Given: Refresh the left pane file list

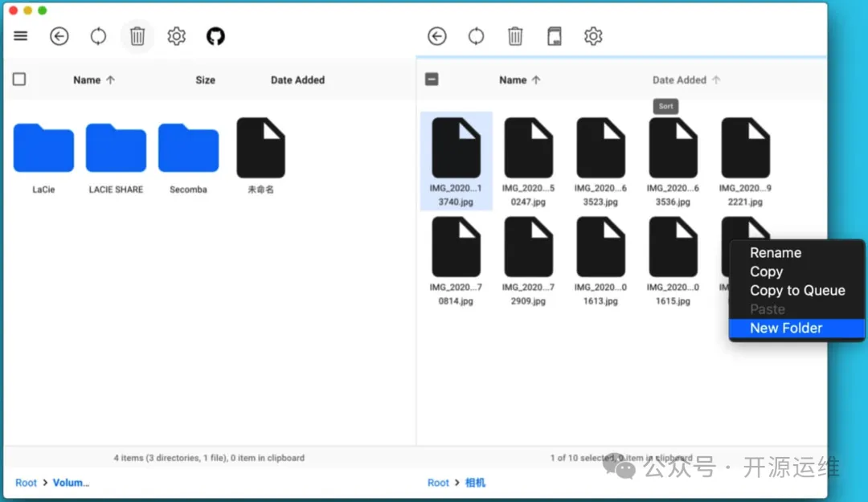Looking at the screenshot, I should 98,36.
